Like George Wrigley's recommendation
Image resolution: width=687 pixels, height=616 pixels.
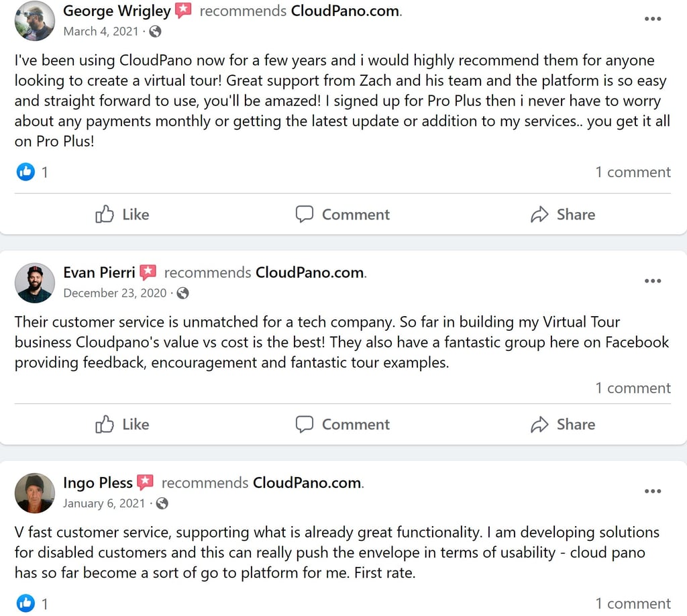[122, 215]
